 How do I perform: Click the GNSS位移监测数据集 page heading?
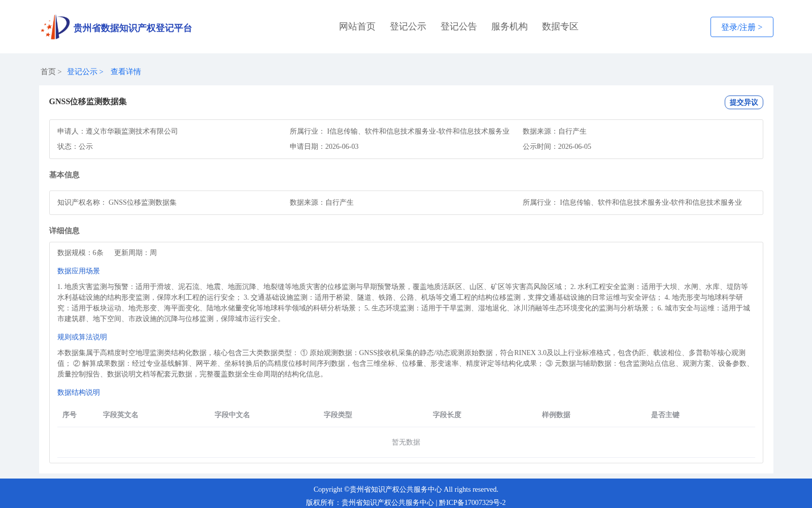(x=88, y=102)
